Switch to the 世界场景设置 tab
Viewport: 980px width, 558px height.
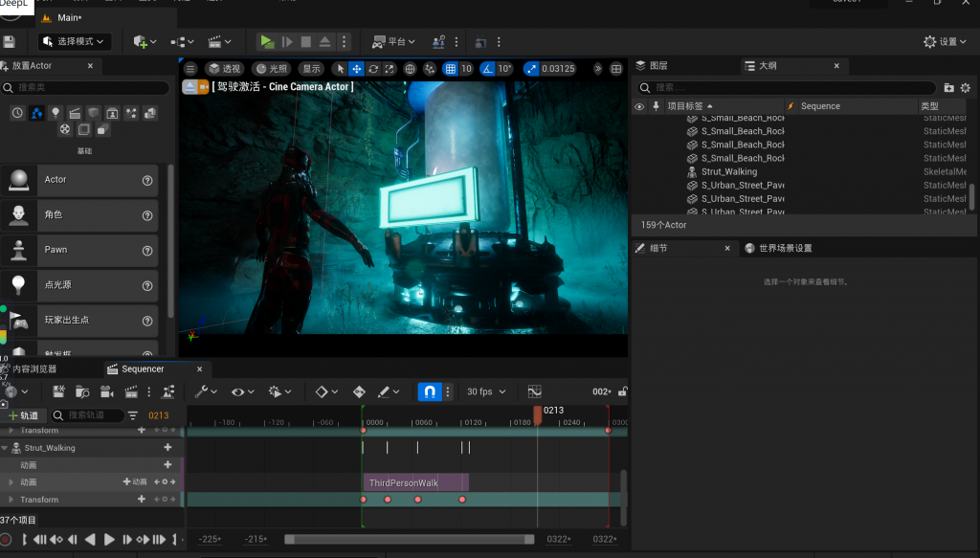(x=779, y=248)
